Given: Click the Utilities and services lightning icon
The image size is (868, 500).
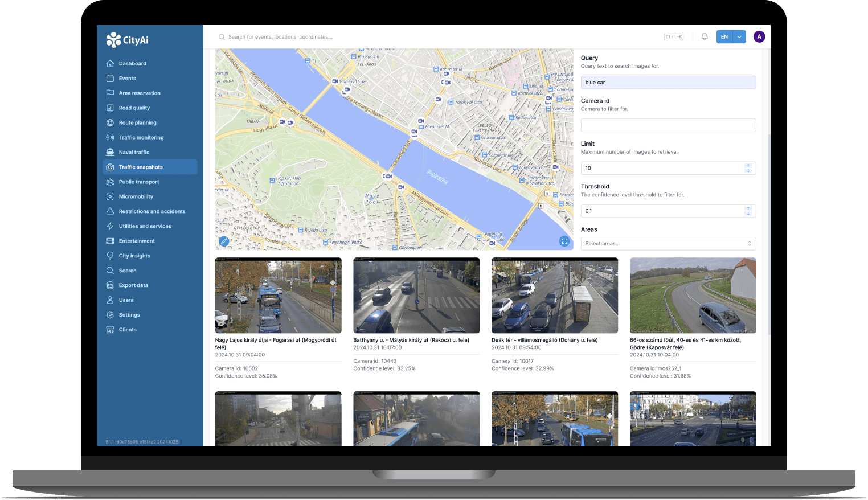Looking at the screenshot, I should 110,227.
